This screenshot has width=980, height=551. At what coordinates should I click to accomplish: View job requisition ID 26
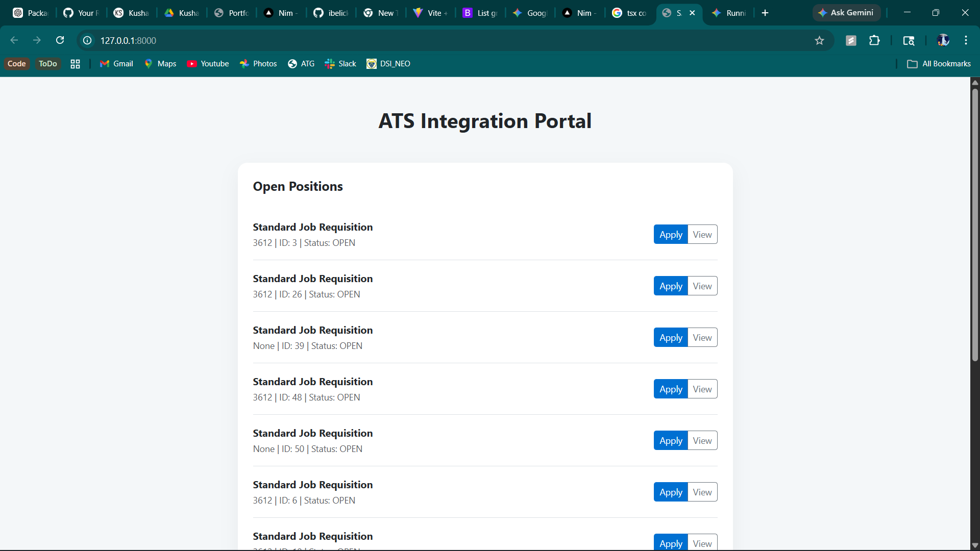coord(702,286)
